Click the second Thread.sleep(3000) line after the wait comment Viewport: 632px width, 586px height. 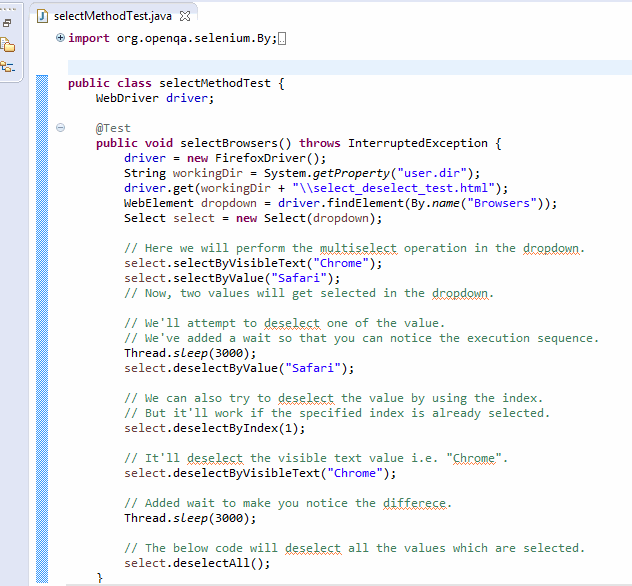190,518
